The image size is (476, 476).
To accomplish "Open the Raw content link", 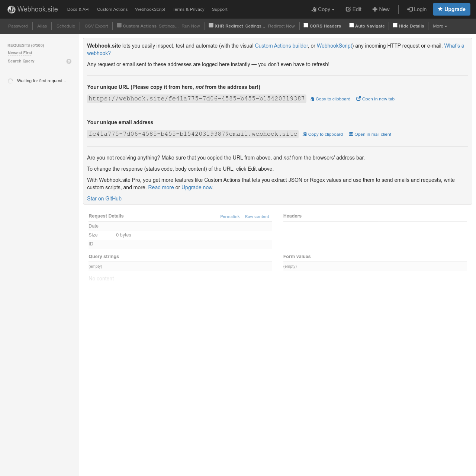I will tap(257, 216).
